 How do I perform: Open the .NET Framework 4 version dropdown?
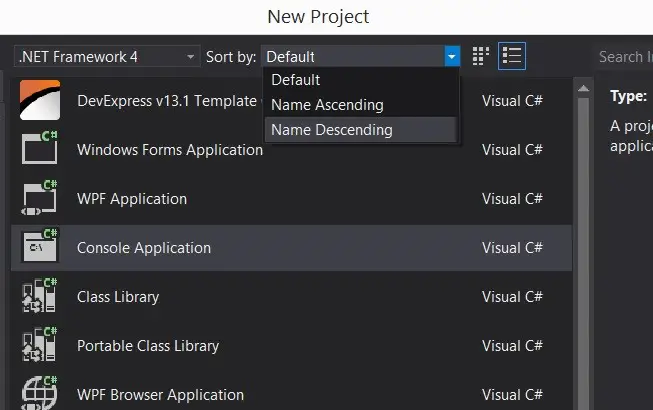pyautogui.click(x=107, y=57)
